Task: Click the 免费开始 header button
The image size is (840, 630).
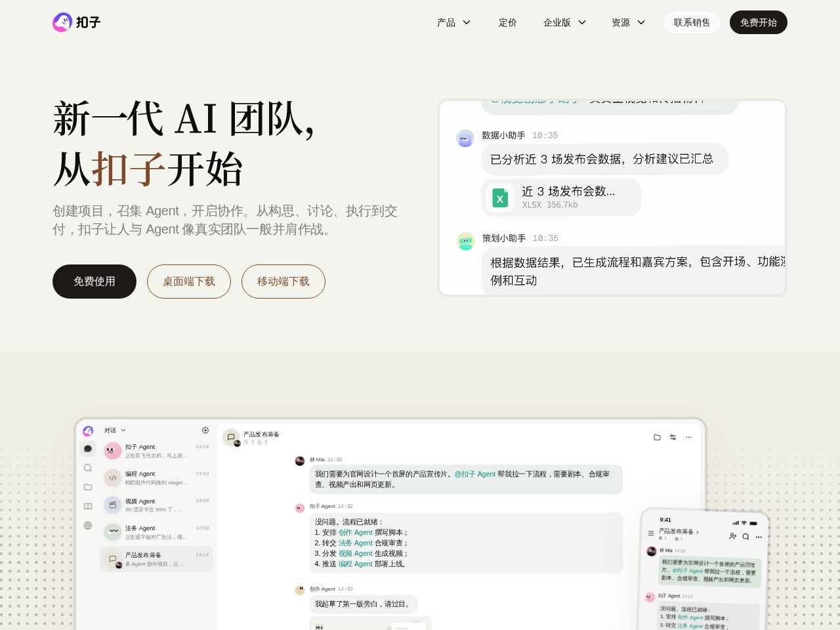Action: (759, 22)
